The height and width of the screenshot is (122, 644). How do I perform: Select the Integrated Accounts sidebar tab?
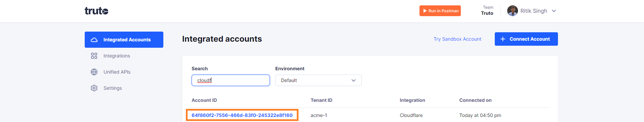pos(124,40)
